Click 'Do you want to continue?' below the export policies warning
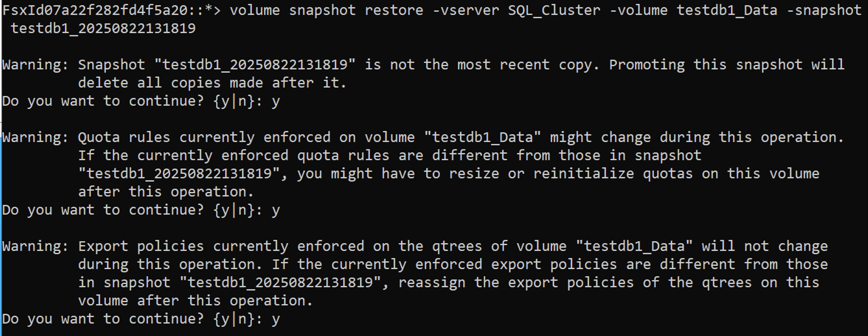 [103, 319]
